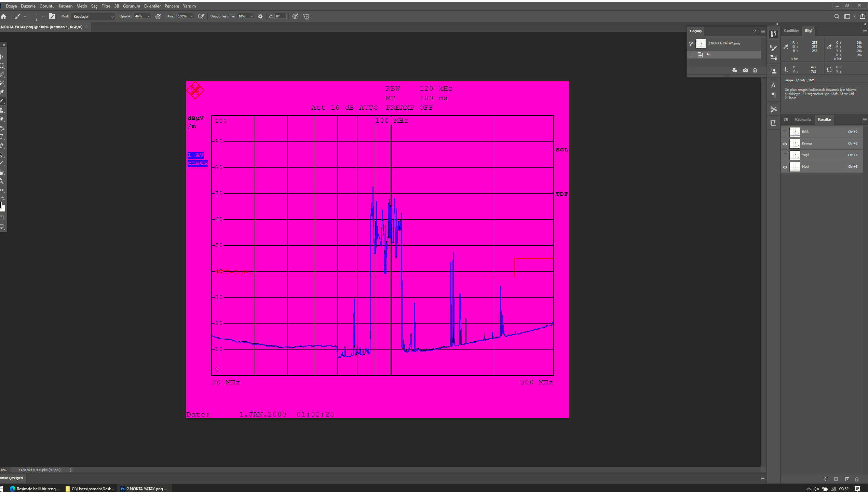Open the Mod blending dropdown Koyulaştır
Screen dimensions: 868x492
[x=93, y=16]
